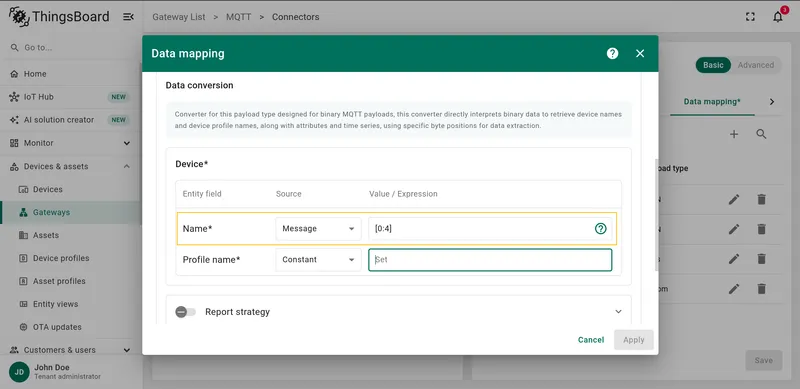
Task: Click the JD user avatar
Action: click(x=19, y=372)
